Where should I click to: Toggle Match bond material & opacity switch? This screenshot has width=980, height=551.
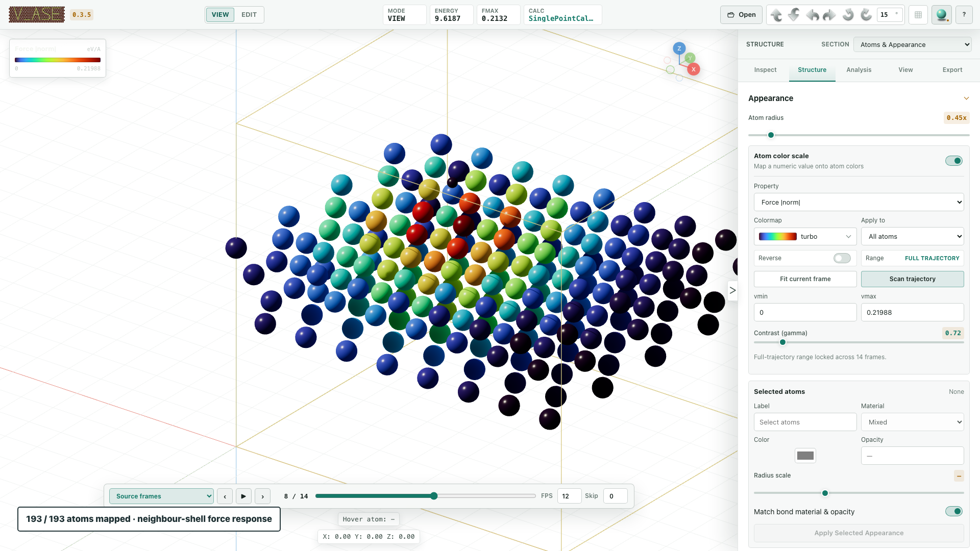click(x=954, y=511)
